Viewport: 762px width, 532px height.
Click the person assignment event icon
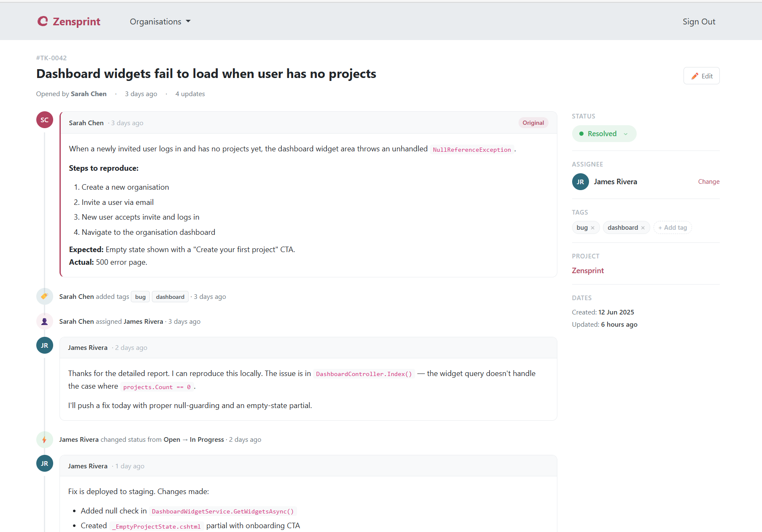pos(44,321)
